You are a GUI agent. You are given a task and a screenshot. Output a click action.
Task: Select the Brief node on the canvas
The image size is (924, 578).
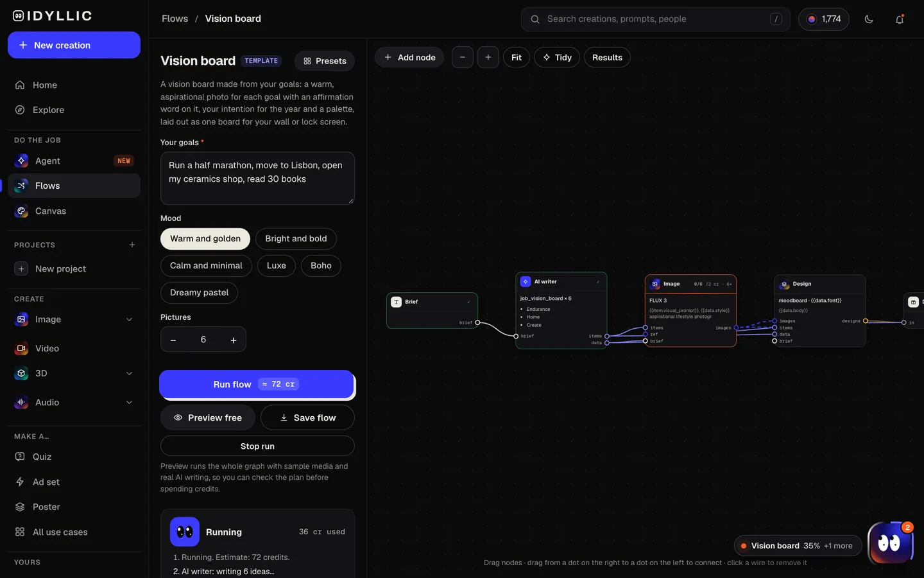click(x=432, y=310)
